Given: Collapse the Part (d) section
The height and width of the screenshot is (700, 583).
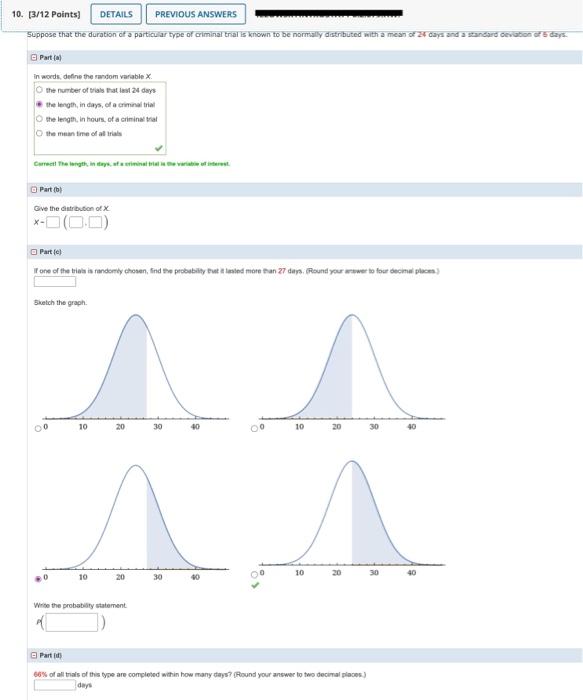Looking at the screenshot, I should coord(34,655).
